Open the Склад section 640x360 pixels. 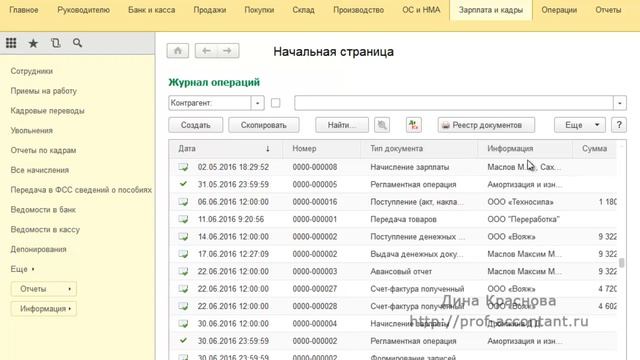click(303, 10)
